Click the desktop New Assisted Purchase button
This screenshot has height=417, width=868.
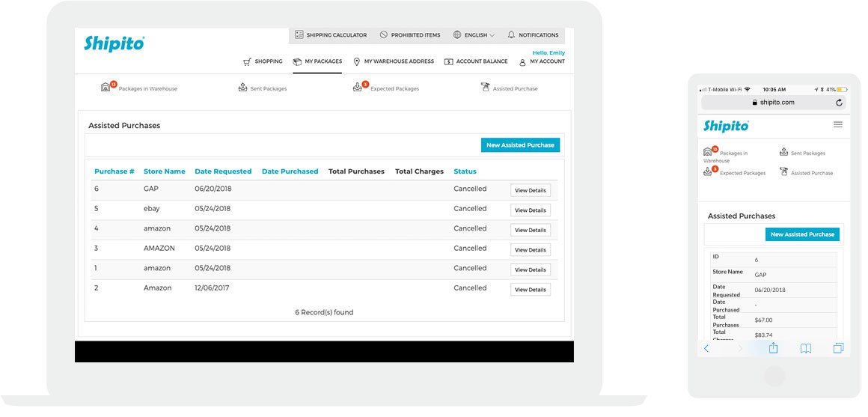click(x=520, y=145)
